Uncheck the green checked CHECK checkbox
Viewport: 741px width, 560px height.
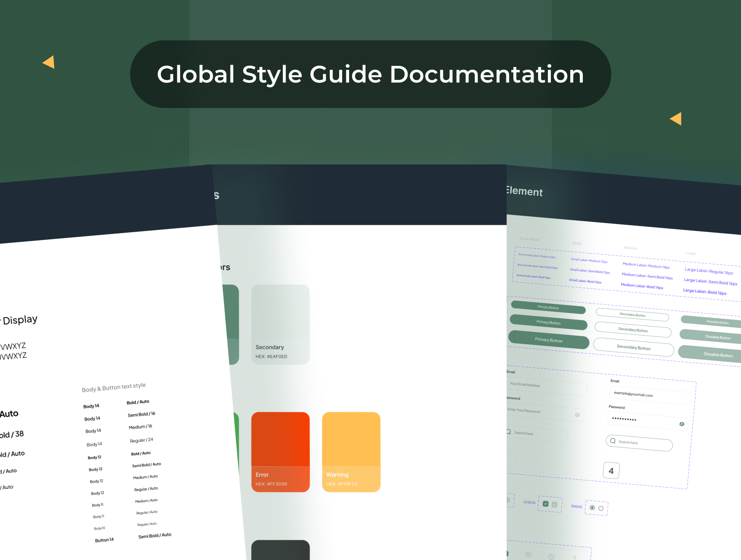[x=545, y=503]
